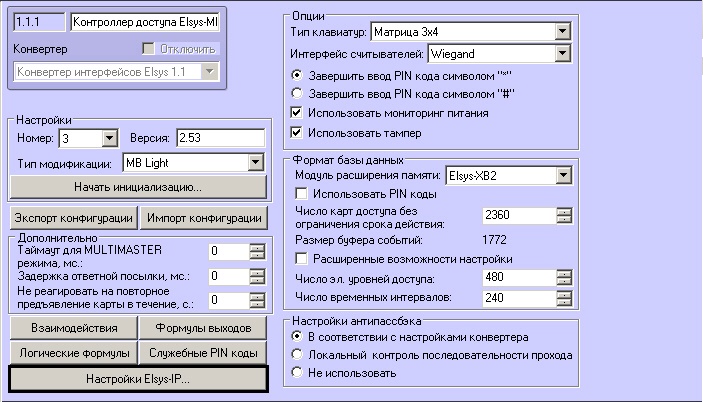This screenshot has height=402, width=703.
Task: Open 'Служебные PIN коды' dialog
Action: click(x=204, y=353)
